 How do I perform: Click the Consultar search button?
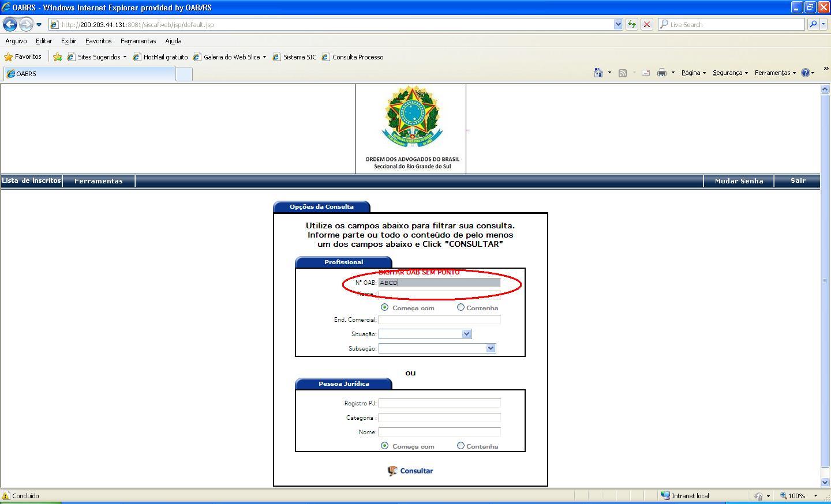click(x=410, y=471)
